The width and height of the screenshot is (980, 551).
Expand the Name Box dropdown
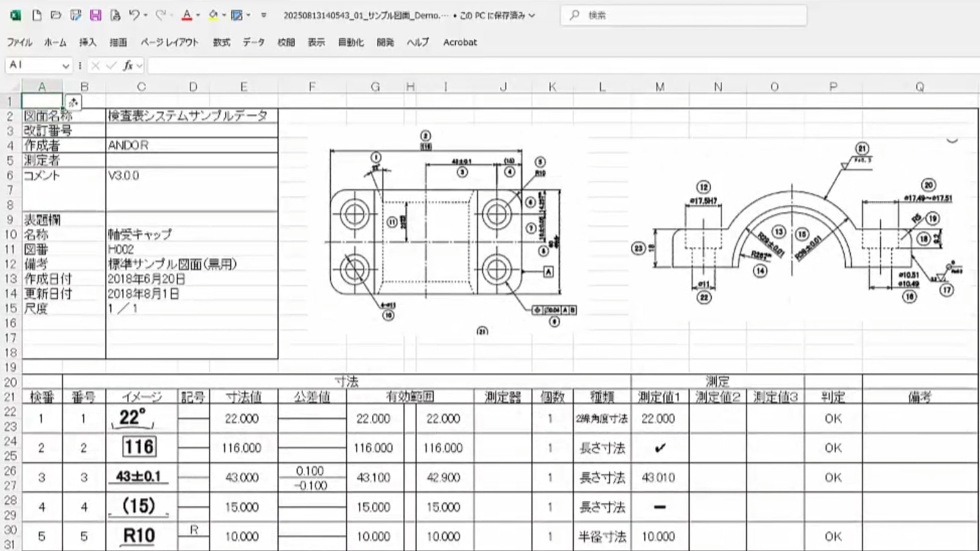pos(66,65)
